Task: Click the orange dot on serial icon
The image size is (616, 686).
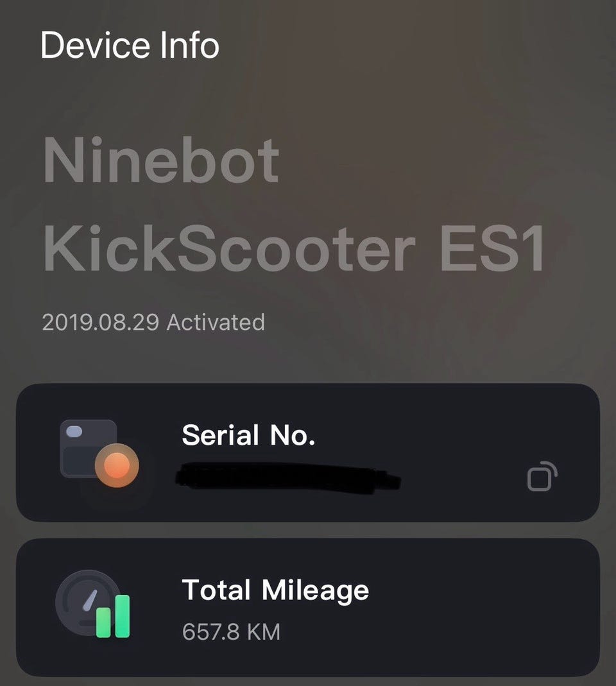Action: click(117, 465)
